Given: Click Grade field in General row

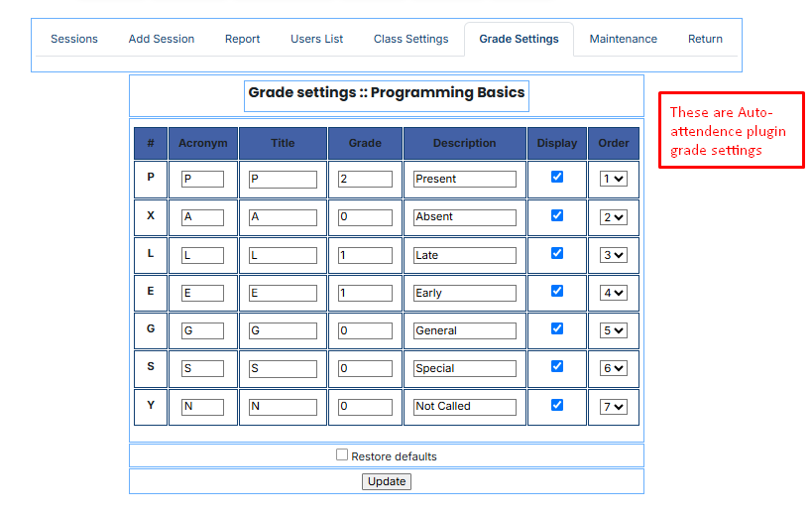Looking at the screenshot, I should coord(365,331).
